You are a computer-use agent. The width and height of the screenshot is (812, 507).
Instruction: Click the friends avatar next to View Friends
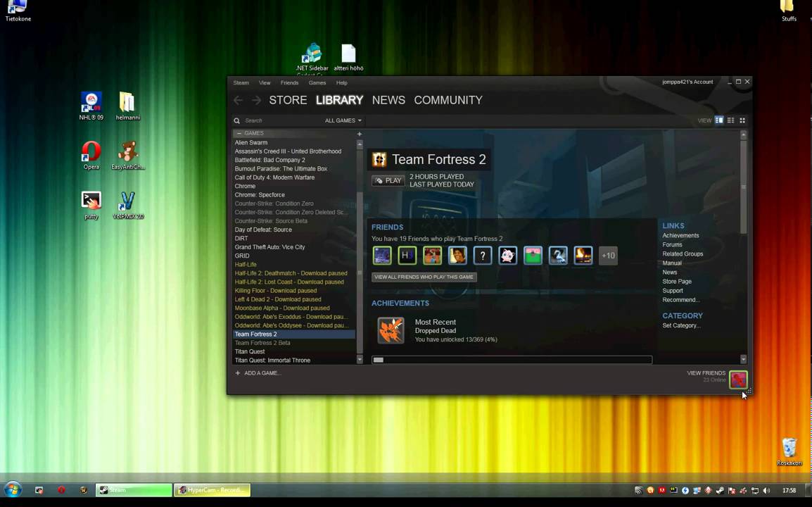[x=738, y=380]
